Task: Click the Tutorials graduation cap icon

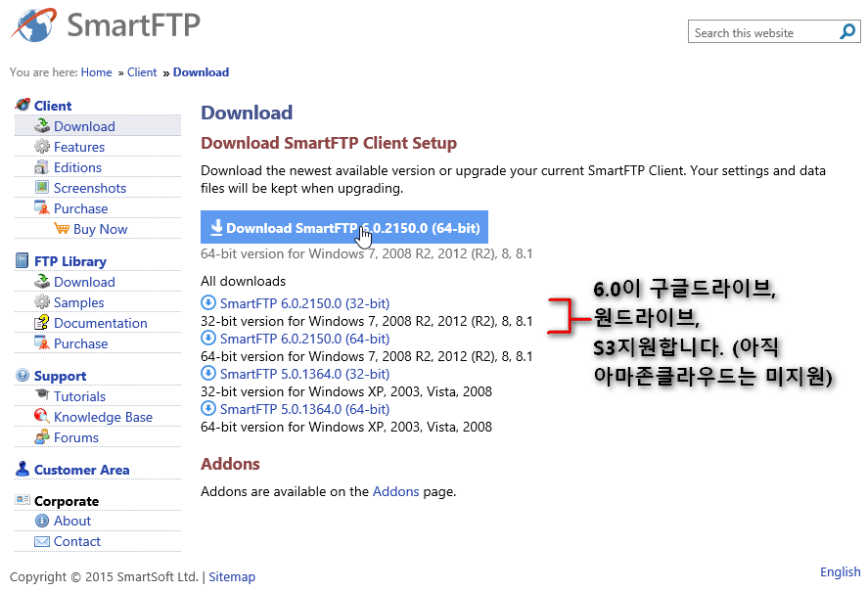Action: pyautogui.click(x=42, y=394)
